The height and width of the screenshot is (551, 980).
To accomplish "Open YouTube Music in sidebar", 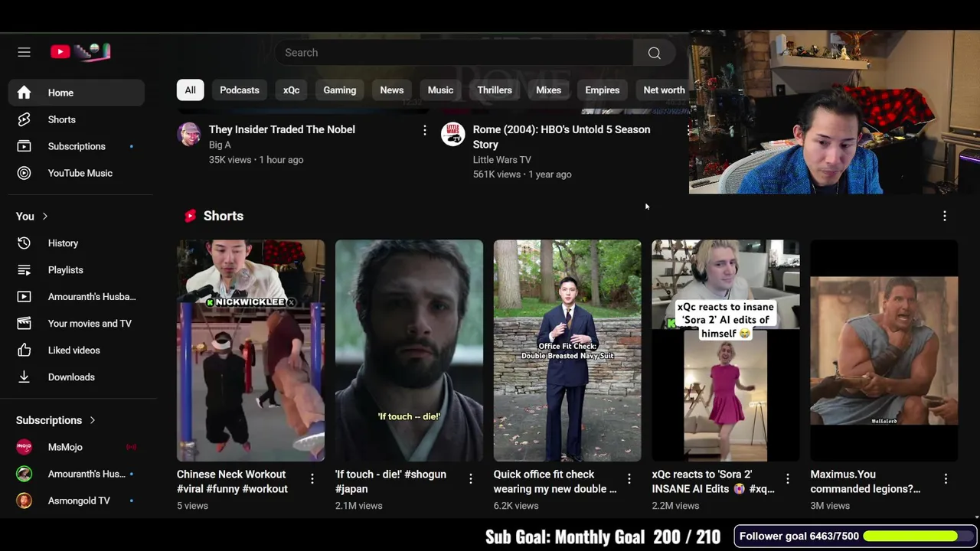I will pyautogui.click(x=77, y=173).
